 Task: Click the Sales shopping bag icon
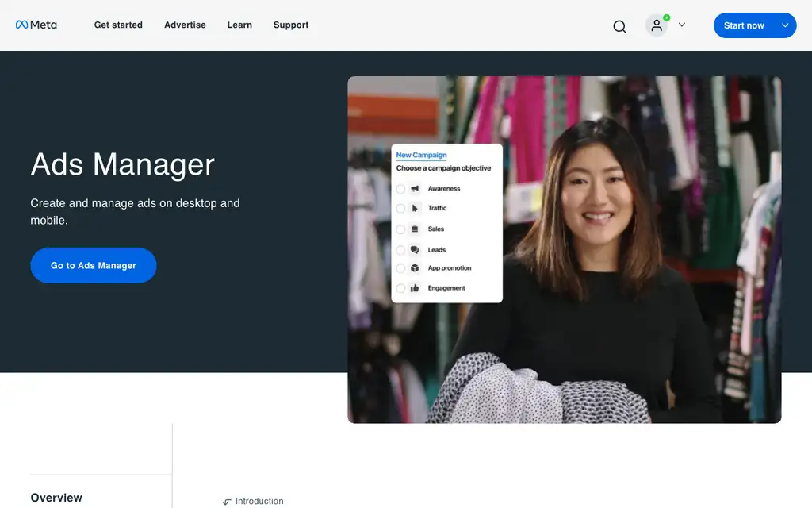[415, 229]
